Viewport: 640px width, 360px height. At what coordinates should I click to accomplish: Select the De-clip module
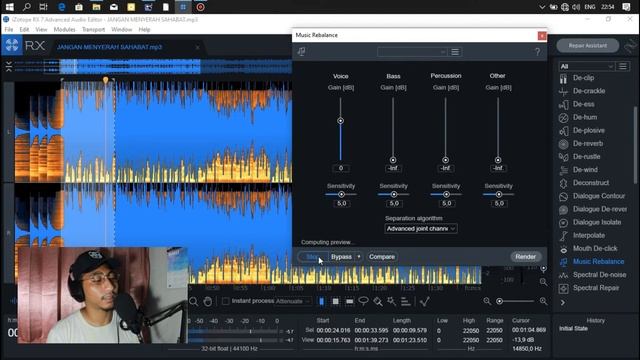tap(583, 78)
